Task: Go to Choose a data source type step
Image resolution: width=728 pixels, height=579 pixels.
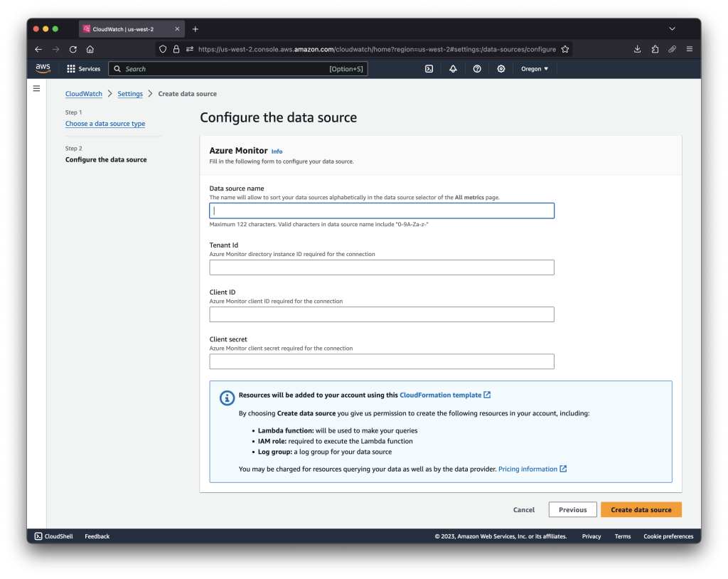Action: point(105,123)
